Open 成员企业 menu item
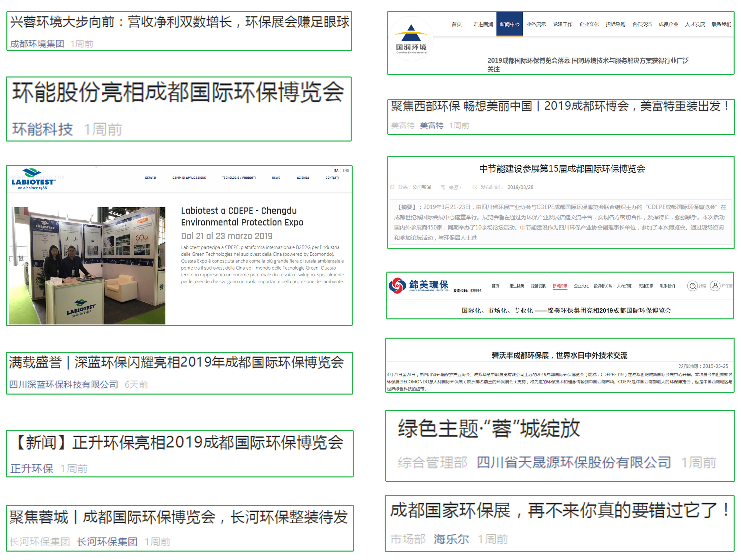The width and height of the screenshot is (741, 560). click(x=669, y=24)
